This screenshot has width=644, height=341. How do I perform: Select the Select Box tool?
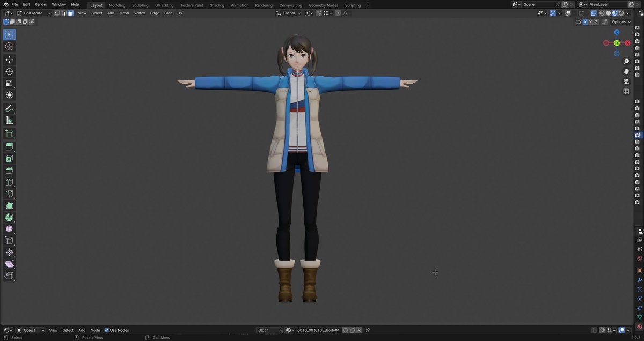pos(9,35)
